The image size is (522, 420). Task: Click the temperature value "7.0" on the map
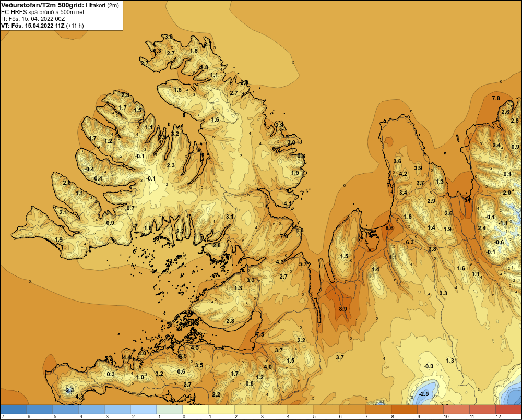pyautogui.click(x=284, y=236)
